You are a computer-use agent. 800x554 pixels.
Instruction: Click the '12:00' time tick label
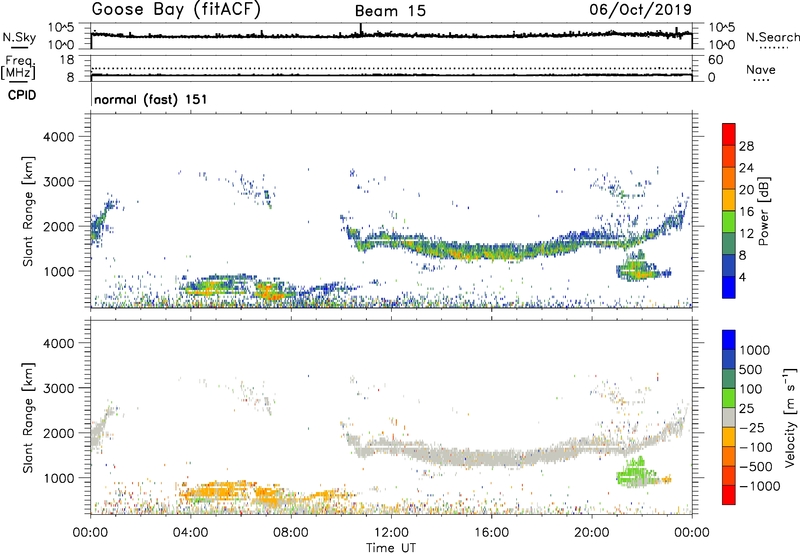coord(391,533)
